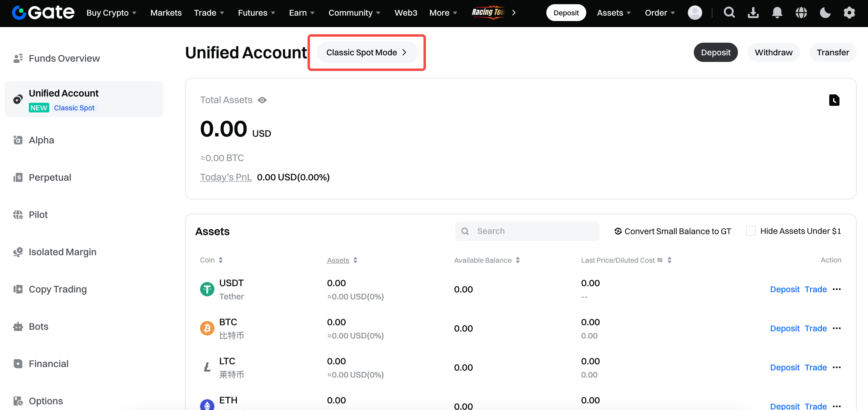Open the Markets menu item

tap(166, 13)
